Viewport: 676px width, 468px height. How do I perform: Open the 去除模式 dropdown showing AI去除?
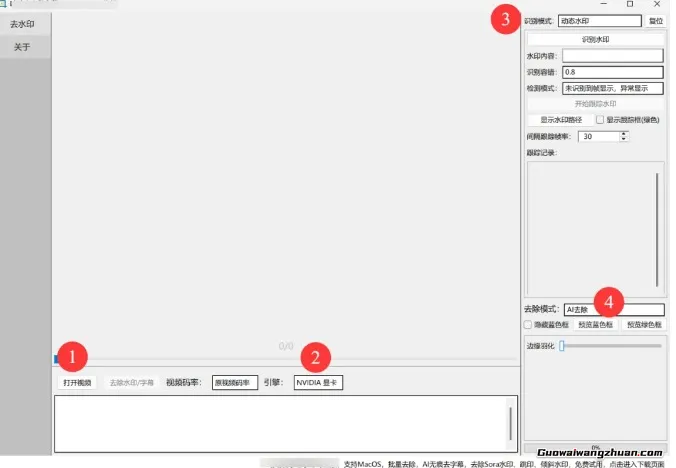[613, 310]
